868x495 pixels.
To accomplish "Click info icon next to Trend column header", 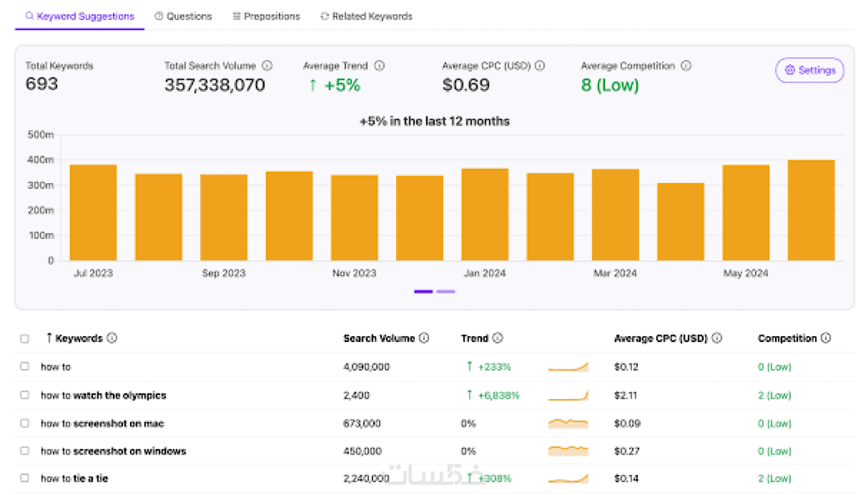I will [x=498, y=338].
